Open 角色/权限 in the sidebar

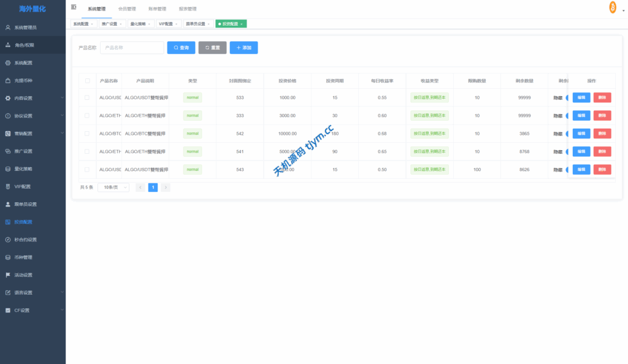pos(25,45)
